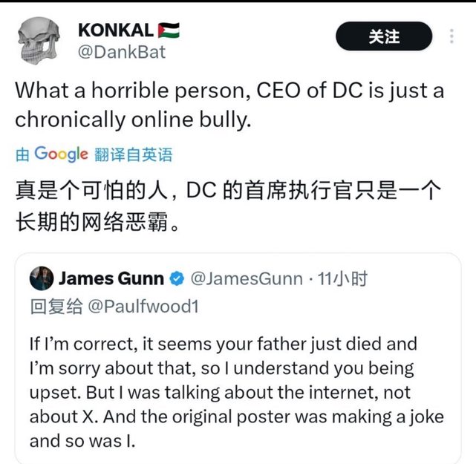The width and height of the screenshot is (476, 464).
Task: Click James Gunn's blue verified badge
Action: [177, 280]
